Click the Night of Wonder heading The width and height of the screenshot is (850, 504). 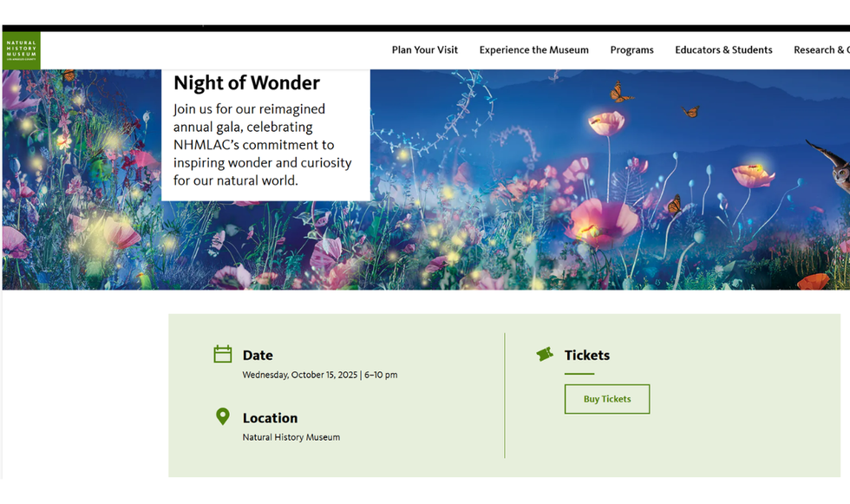point(247,83)
